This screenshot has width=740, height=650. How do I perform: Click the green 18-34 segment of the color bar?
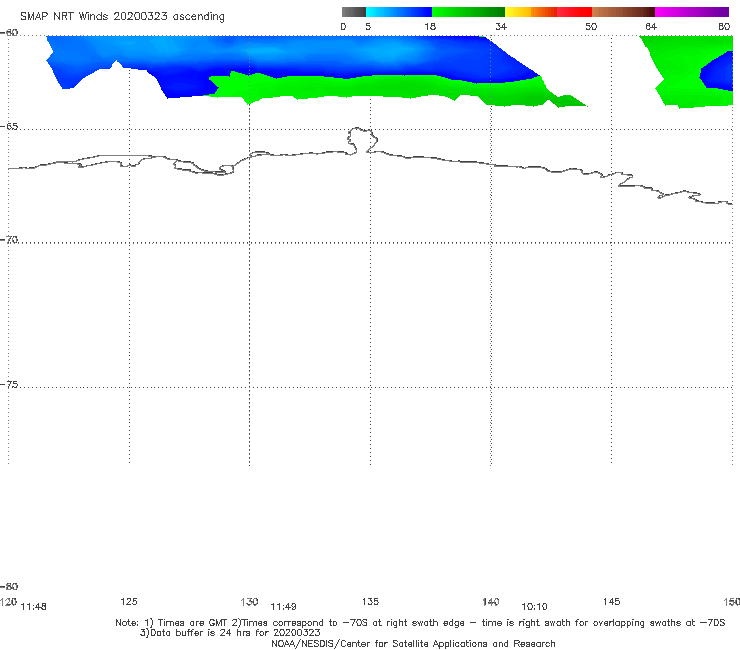[x=468, y=12]
